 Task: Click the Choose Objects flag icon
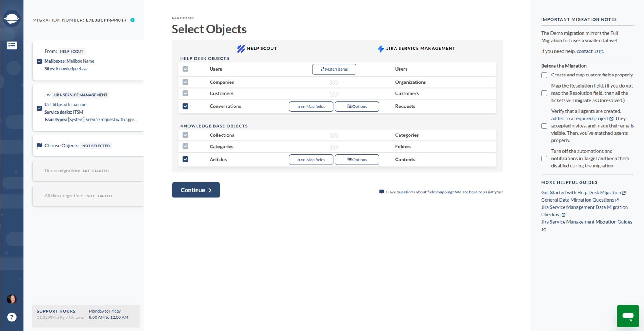39,146
